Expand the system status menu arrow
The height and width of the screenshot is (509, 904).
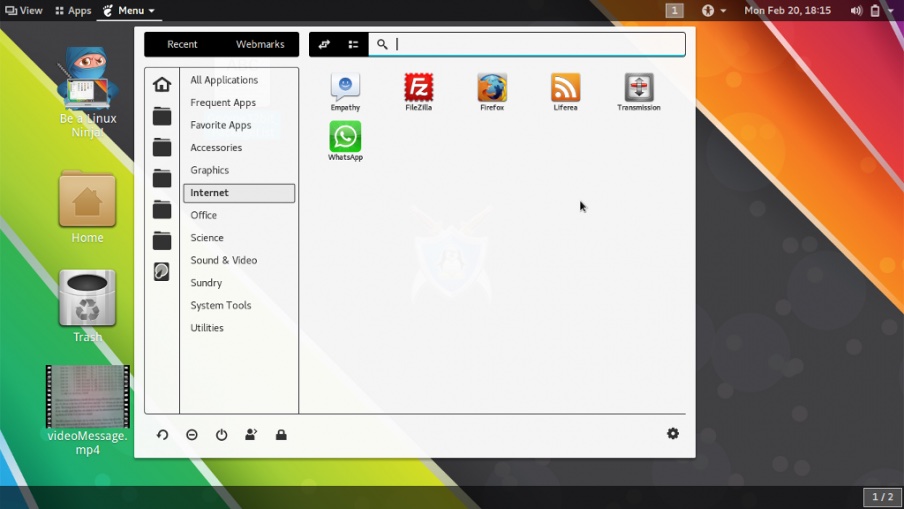pyautogui.click(x=890, y=11)
